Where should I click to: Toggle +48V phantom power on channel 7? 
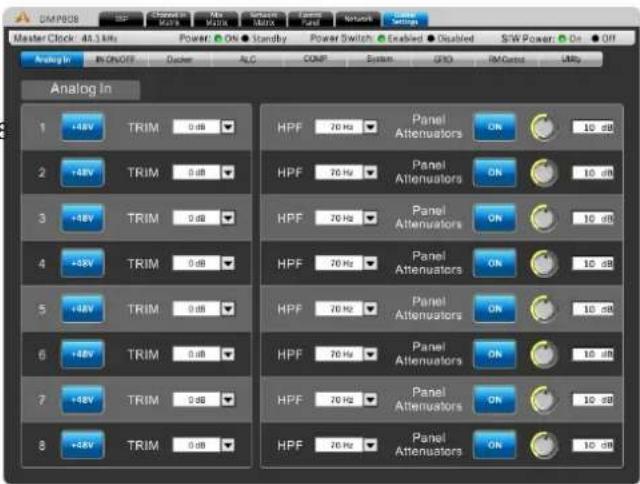[x=82, y=400]
